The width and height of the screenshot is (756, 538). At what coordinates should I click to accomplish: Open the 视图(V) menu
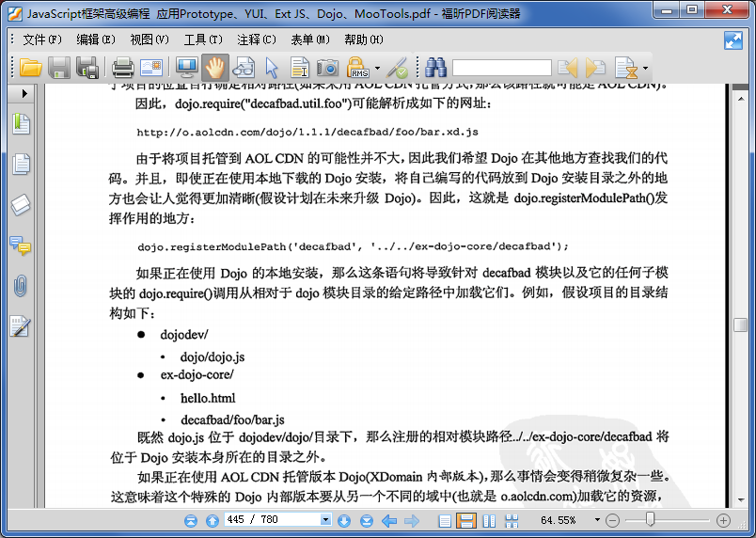pyautogui.click(x=150, y=40)
